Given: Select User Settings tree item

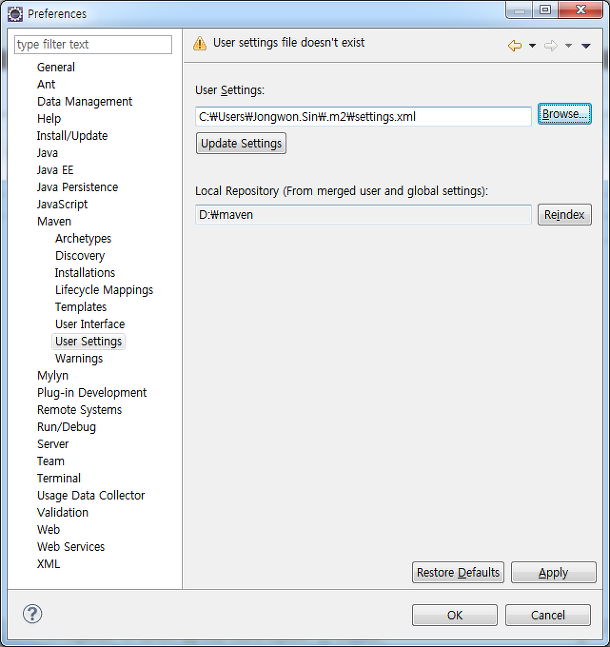Looking at the screenshot, I should click(x=88, y=341).
